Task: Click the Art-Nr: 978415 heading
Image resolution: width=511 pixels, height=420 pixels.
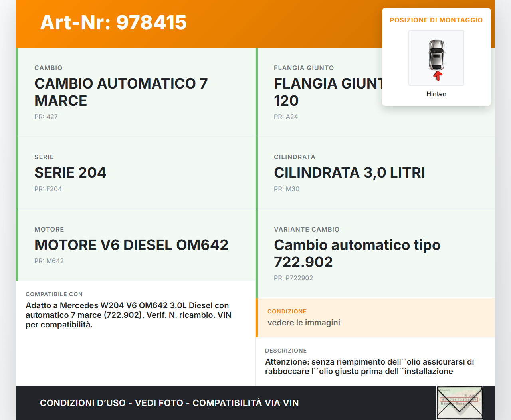Action: coord(113,22)
